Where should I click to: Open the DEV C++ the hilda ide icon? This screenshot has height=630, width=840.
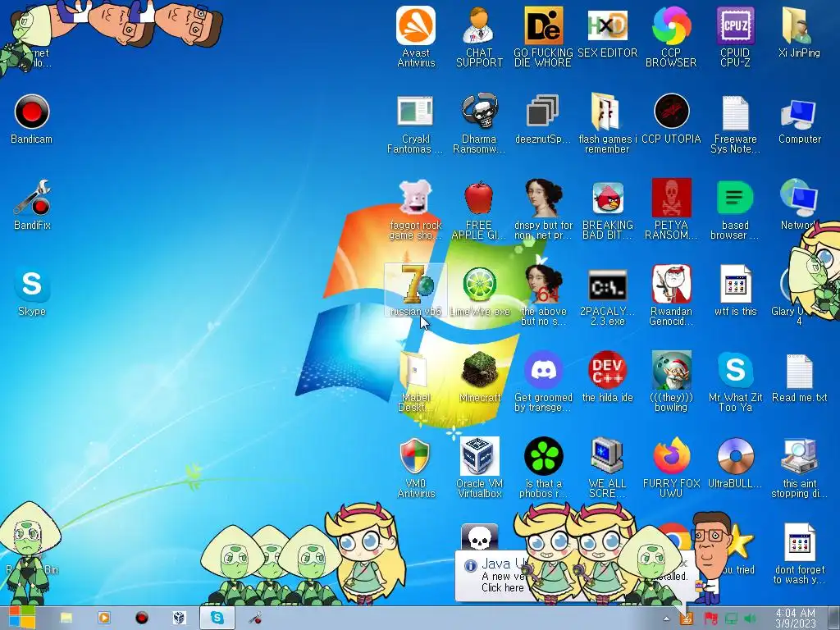pos(607,377)
